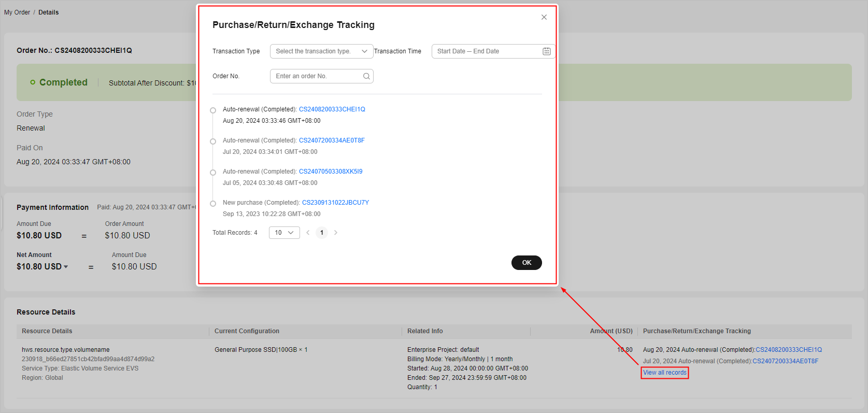Screen dimensions: 868x413
Task: Expand the Net Amount dropdown arrow
Action: pos(66,267)
